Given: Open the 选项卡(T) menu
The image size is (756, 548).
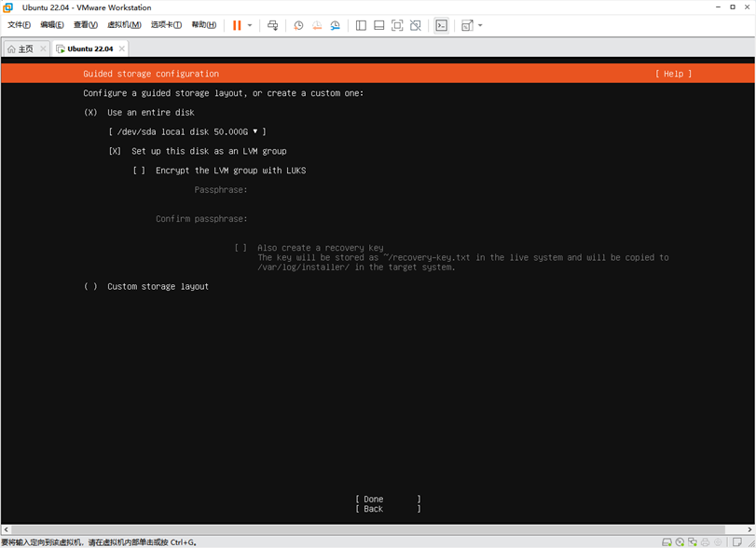Looking at the screenshot, I should tap(166, 25).
